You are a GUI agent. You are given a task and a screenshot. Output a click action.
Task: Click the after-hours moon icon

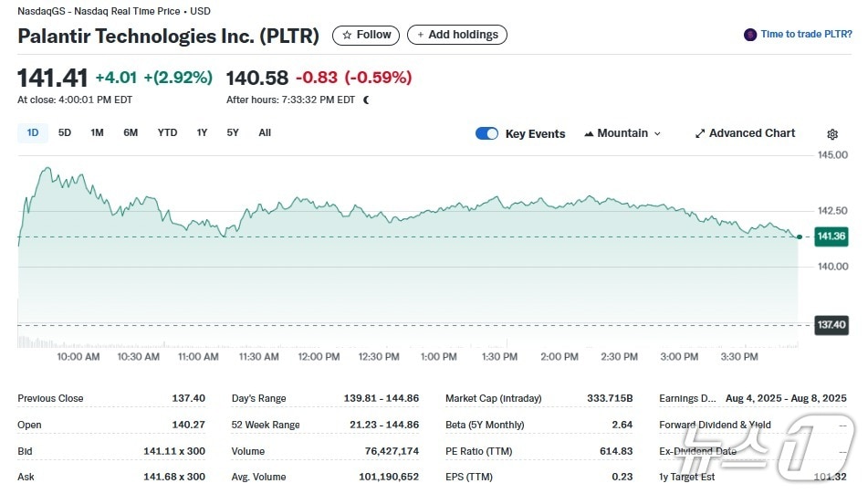click(366, 100)
